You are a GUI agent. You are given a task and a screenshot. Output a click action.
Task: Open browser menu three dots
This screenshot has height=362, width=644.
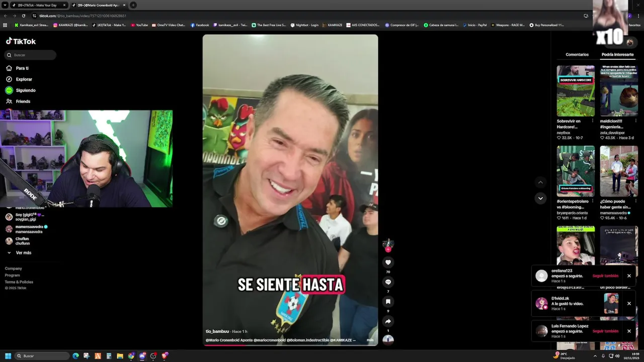638,16
